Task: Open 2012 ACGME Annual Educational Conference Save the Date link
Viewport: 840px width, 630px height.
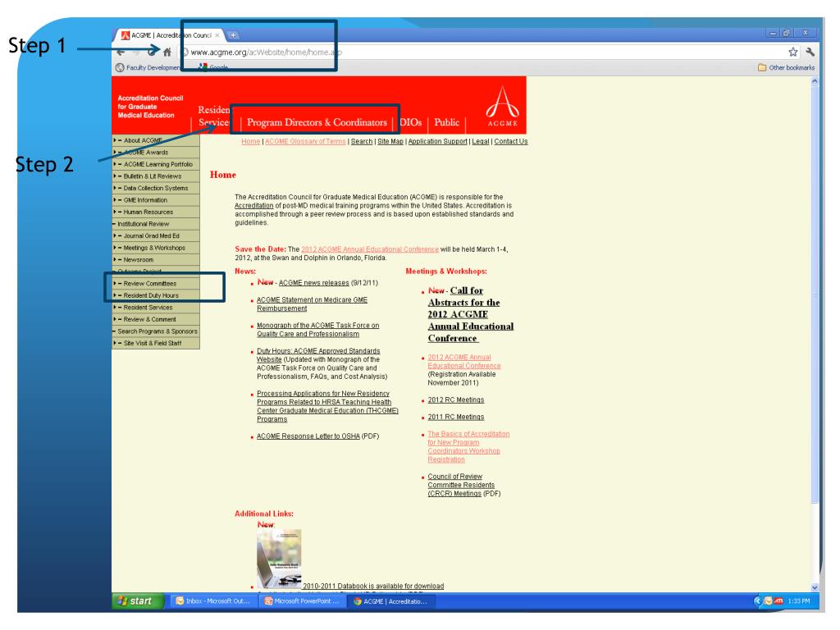Action: click(x=370, y=249)
